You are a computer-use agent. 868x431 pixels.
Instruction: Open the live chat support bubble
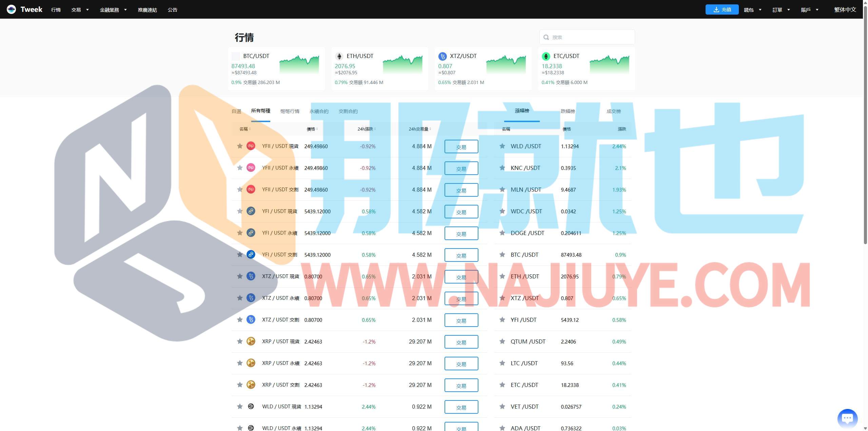tap(847, 418)
